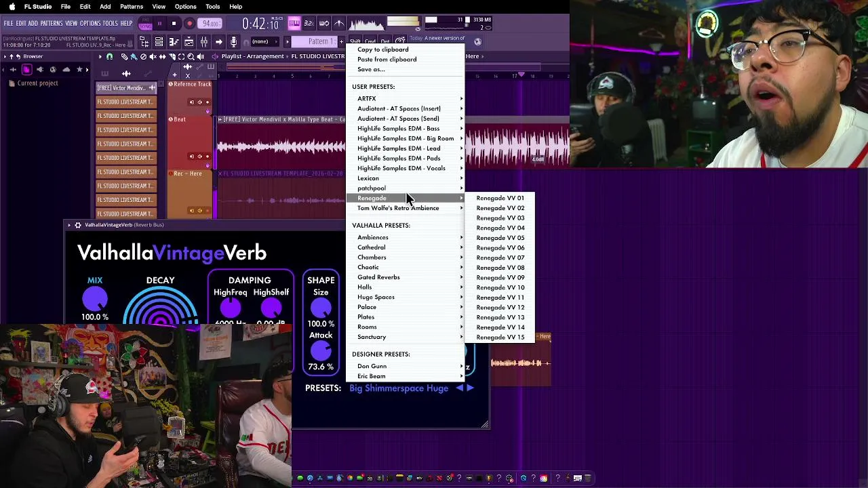Select the playlist zoom tool
Image resolution: width=868 pixels, height=488 pixels.
point(191,56)
